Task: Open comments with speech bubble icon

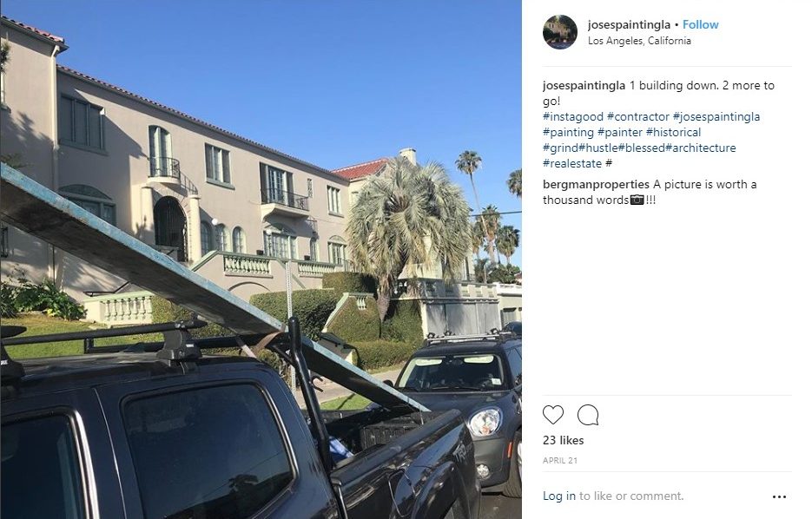Action: pyautogui.click(x=588, y=415)
